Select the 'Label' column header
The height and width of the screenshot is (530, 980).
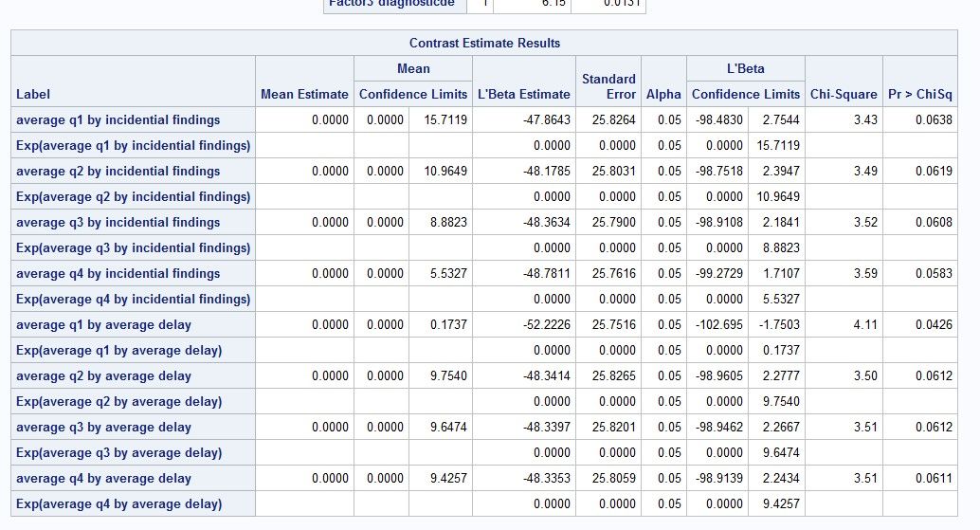(33, 94)
